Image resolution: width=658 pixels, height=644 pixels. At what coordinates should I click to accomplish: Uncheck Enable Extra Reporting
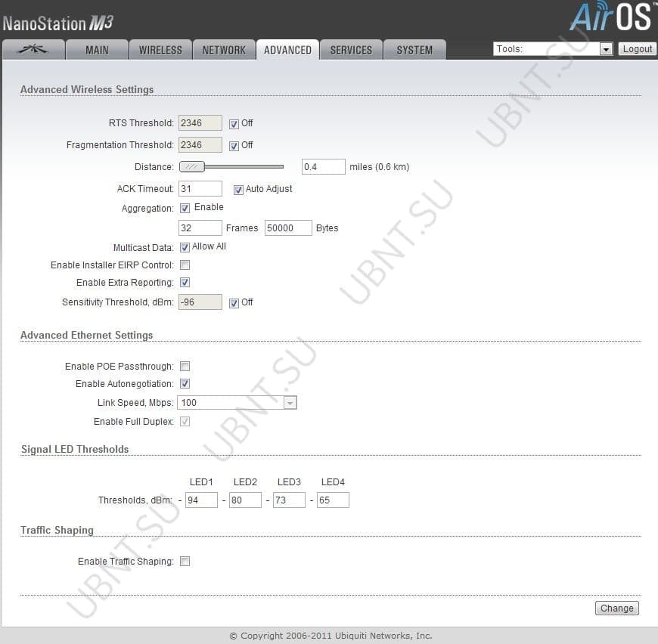185,282
